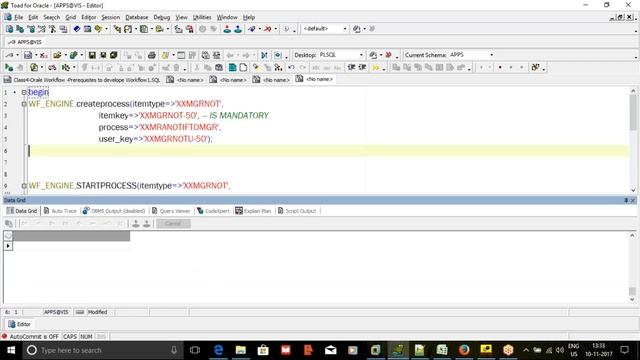Click the black floppy save icon
640x360 pixels.
tap(92, 55)
